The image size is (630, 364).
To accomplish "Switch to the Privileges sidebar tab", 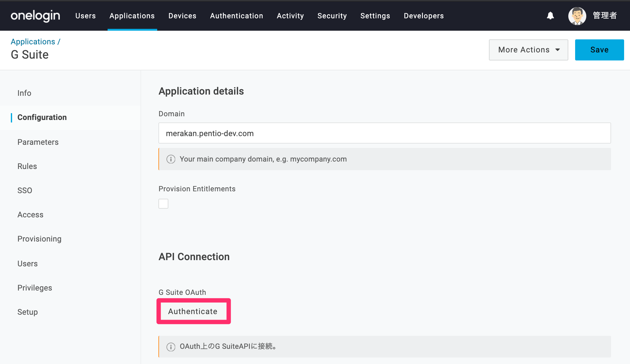I will click(x=35, y=288).
